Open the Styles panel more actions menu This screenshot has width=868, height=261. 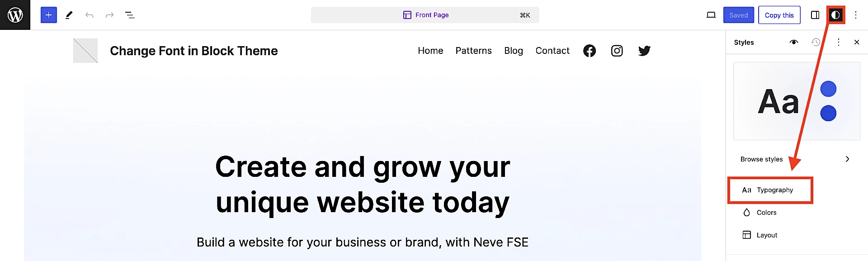click(x=839, y=42)
